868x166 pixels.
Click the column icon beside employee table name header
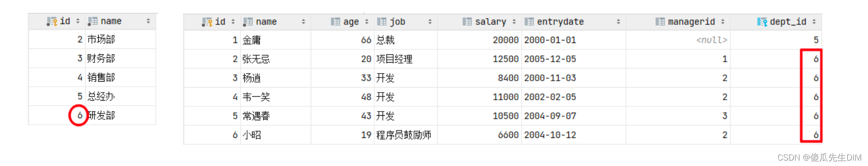(x=248, y=22)
